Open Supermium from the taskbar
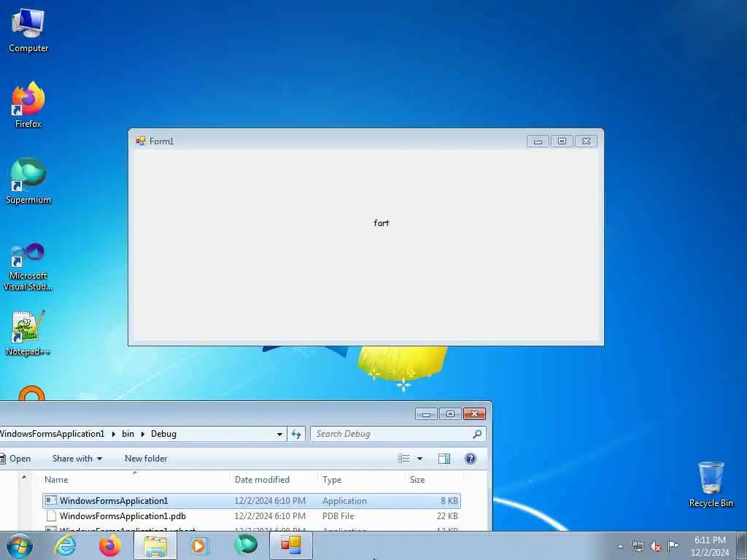The width and height of the screenshot is (747, 560). (246, 545)
